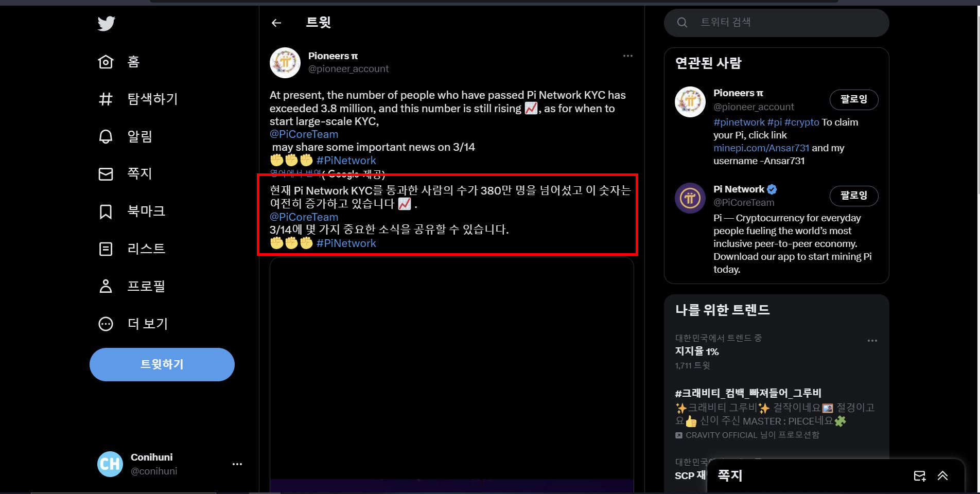The height and width of the screenshot is (494, 980).
Task: Select 탐색하기 menu item
Action: coord(152,99)
